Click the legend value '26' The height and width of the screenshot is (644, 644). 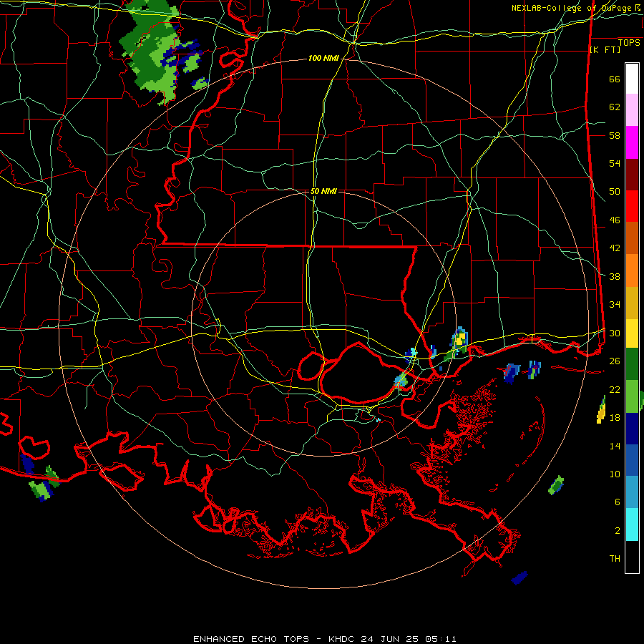[615, 361]
